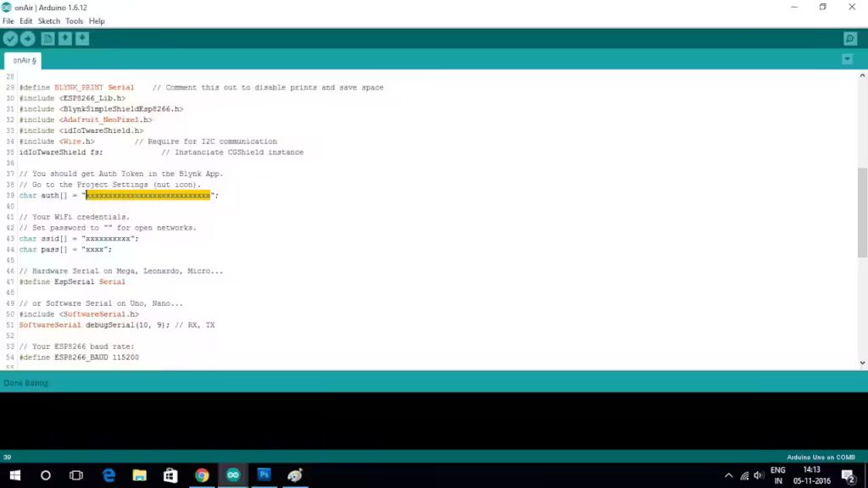Click "Arduino Uno on COM8" status text
The height and width of the screenshot is (488, 868).
[x=821, y=457]
